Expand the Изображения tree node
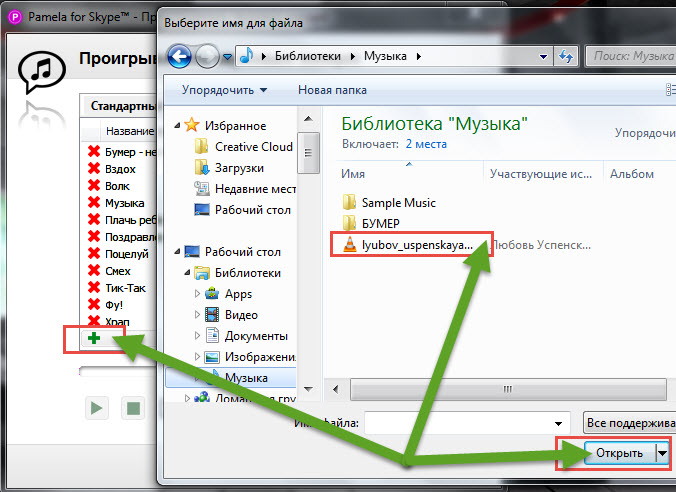676x492 pixels. click(x=197, y=357)
